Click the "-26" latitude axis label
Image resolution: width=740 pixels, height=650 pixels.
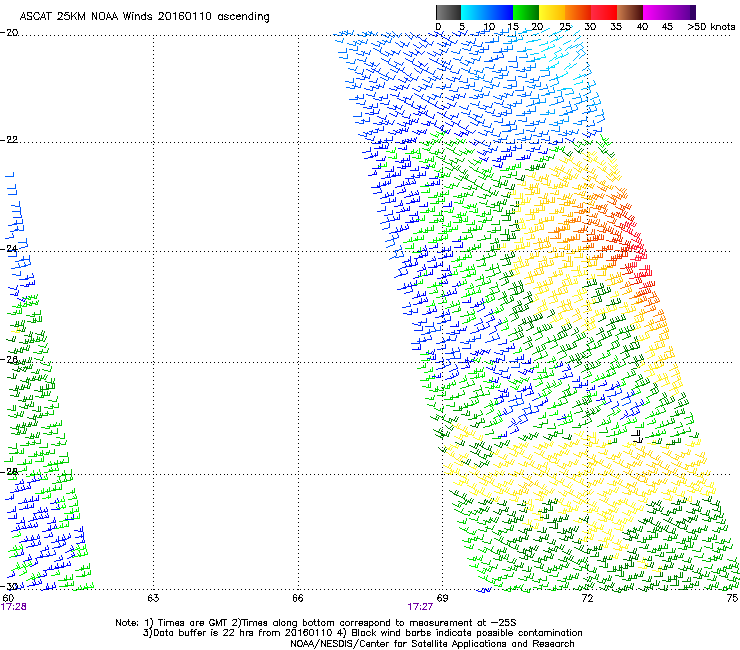click(x=9, y=359)
